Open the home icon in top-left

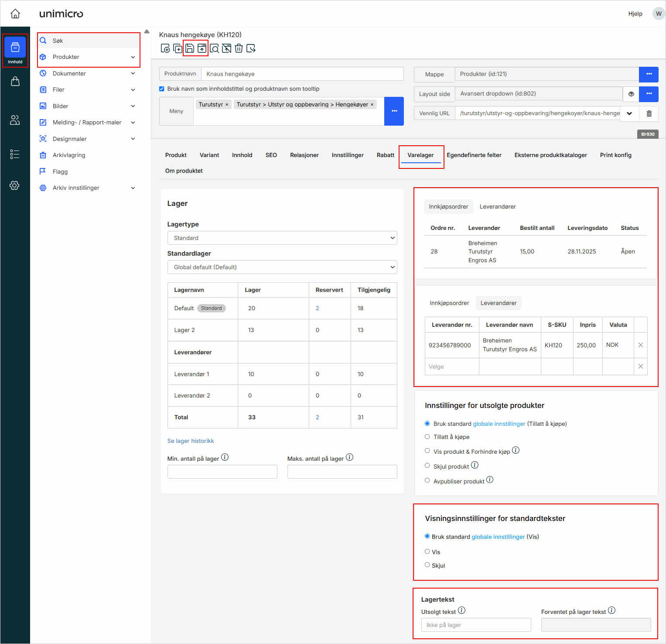(x=15, y=14)
